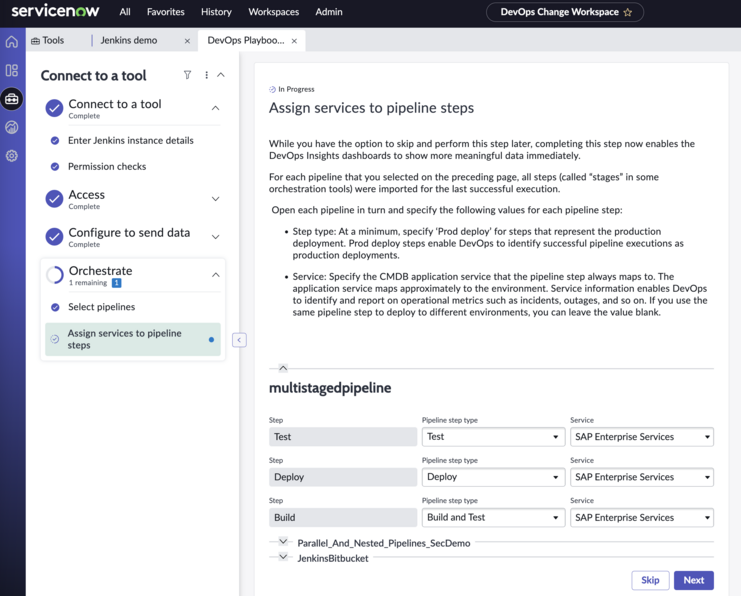Open the Favorites menu
The image size is (741, 596).
pyautogui.click(x=165, y=12)
